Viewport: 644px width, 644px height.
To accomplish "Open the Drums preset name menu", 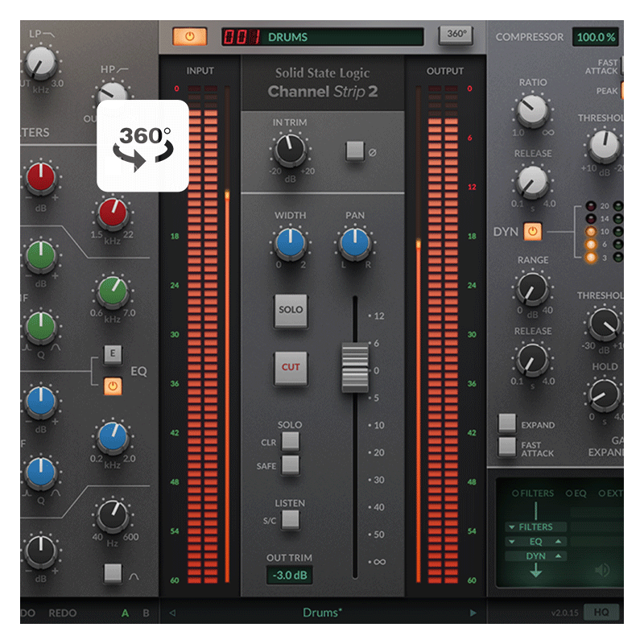I will point(321,613).
